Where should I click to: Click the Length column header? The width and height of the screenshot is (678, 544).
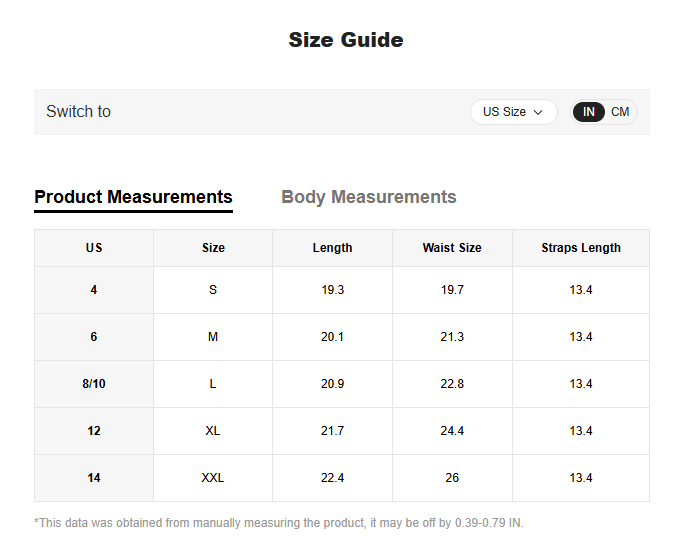[332, 248]
